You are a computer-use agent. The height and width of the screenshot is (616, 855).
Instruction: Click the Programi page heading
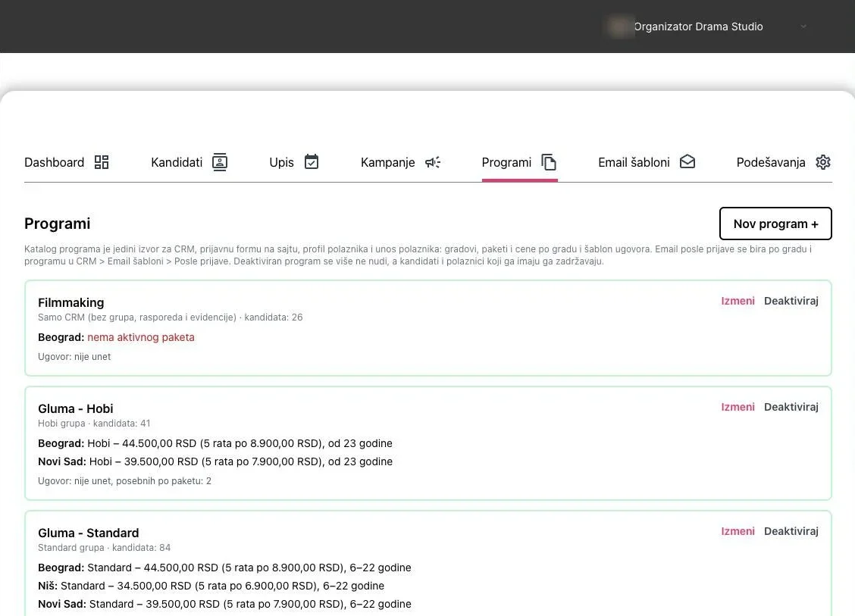pyautogui.click(x=58, y=224)
